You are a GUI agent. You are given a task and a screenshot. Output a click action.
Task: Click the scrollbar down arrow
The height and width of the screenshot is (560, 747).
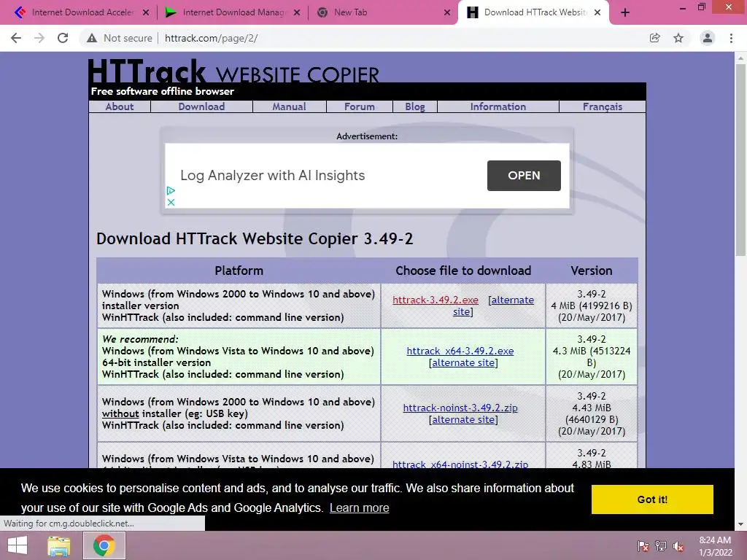pyautogui.click(x=740, y=524)
